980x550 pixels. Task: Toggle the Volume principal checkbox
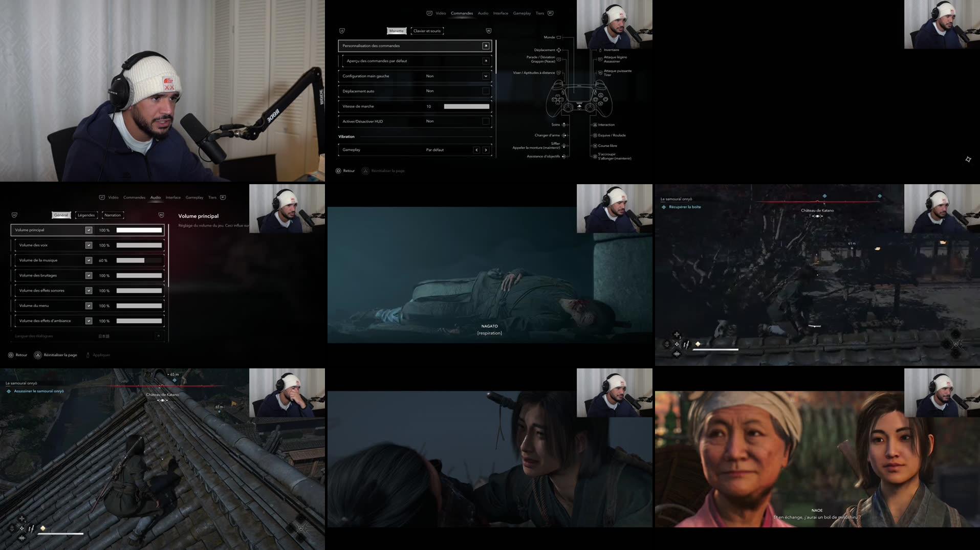(89, 230)
